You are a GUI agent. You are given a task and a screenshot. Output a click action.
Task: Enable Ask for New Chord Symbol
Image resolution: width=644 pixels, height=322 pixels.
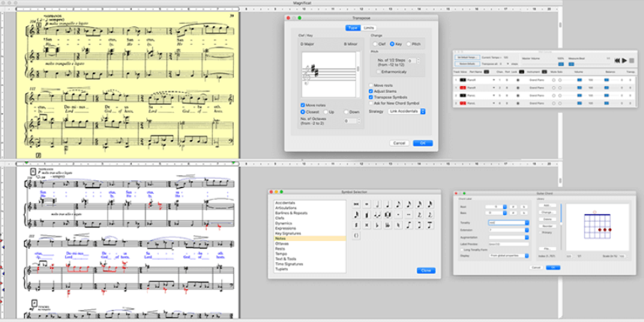tap(371, 103)
